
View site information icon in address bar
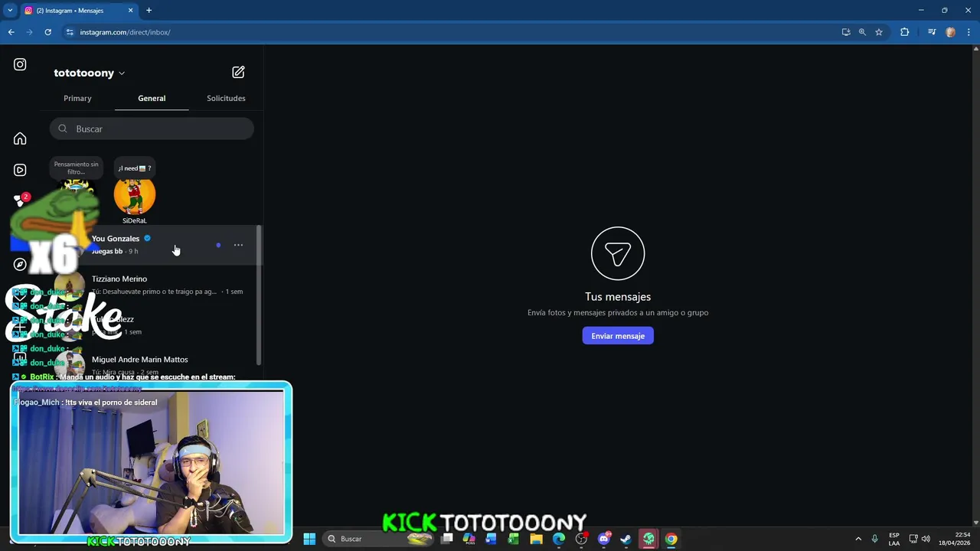click(70, 32)
